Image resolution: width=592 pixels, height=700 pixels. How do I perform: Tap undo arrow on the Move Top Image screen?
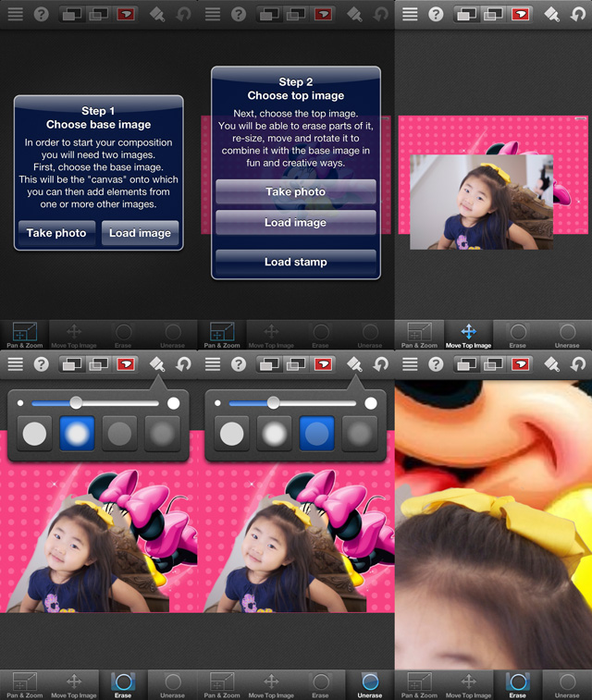(x=578, y=14)
